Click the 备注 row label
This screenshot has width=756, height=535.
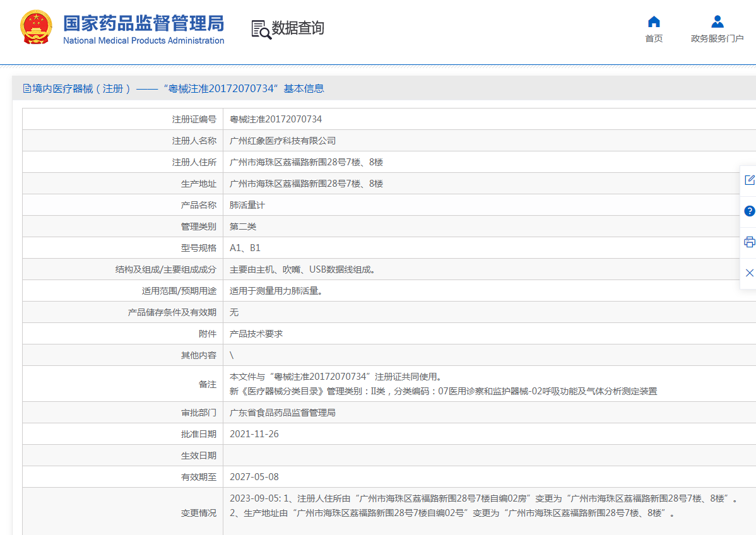tap(208, 384)
